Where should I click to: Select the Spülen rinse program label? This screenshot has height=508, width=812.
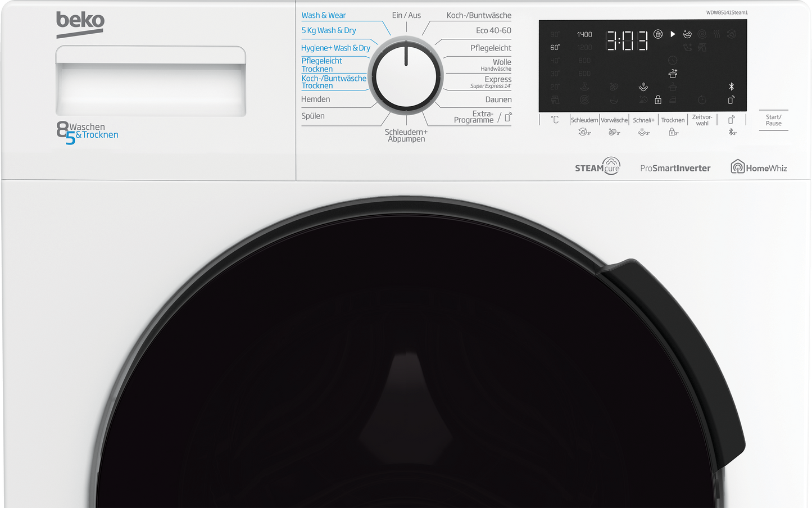312,116
